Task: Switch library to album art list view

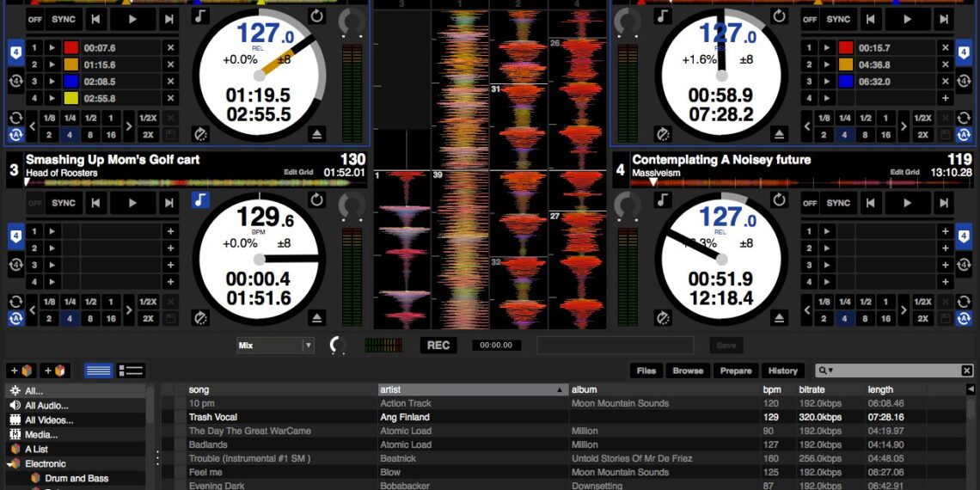Action: 132,371
